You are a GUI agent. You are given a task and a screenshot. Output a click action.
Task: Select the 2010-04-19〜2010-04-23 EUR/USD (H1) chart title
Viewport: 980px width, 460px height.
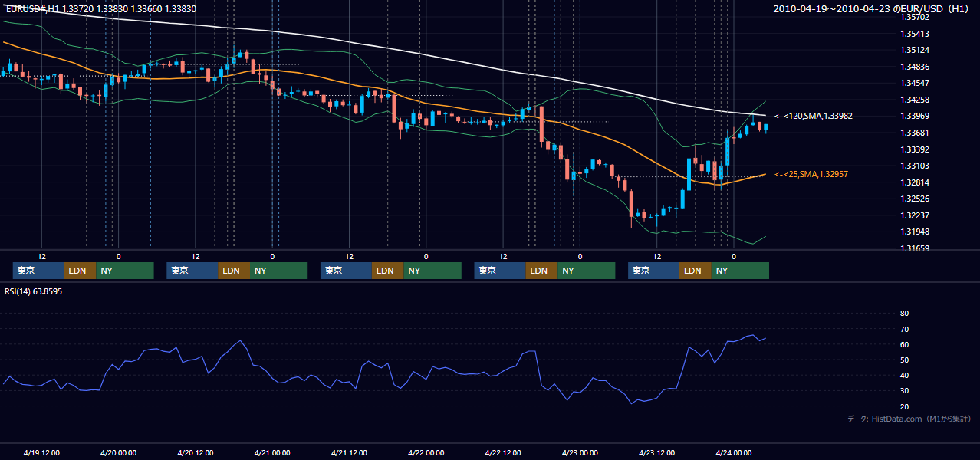(x=871, y=8)
